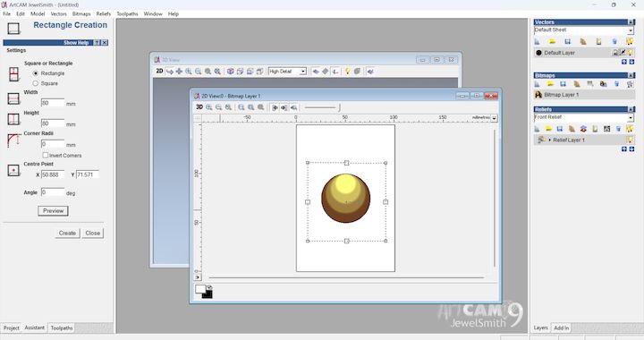This screenshot has height=340, width=644.
Task: Toggle Default Layer snapping icon
Action: coord(623,53)
